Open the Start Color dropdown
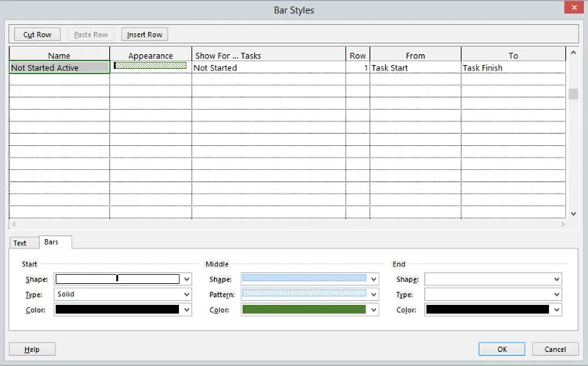This screenshot has height=366, width=588. point(187,310)
